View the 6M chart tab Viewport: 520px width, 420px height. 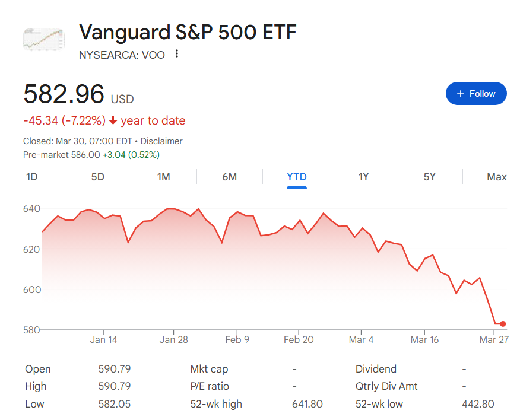tap(229, 177)
